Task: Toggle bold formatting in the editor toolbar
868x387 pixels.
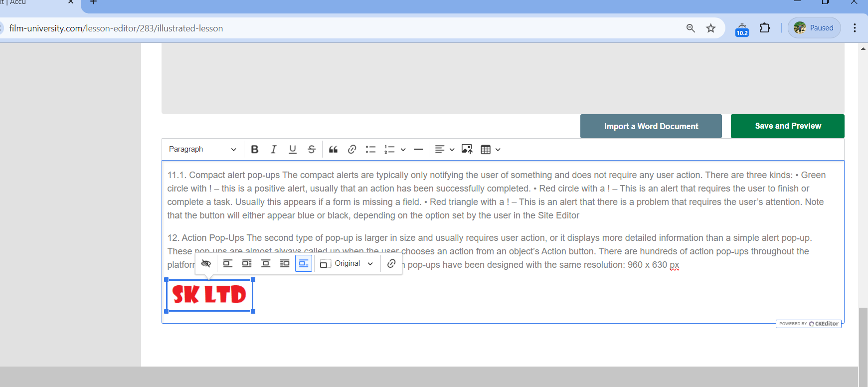Action: [x=255, y=149]
